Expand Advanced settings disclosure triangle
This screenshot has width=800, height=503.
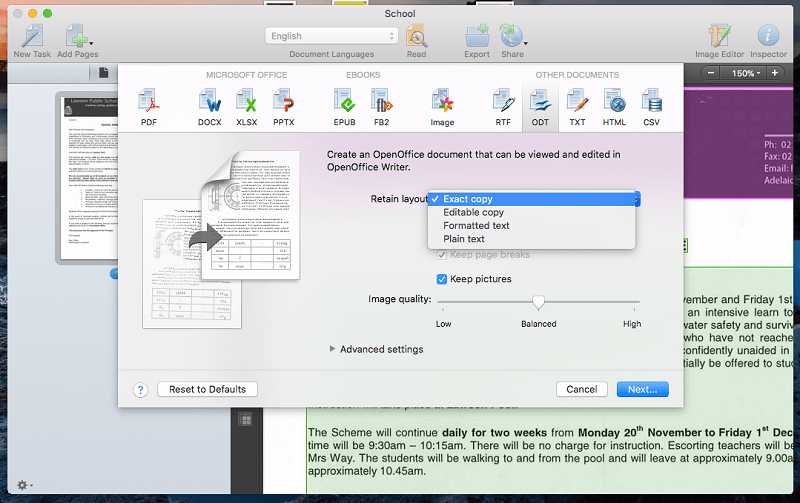(x=332, y=349)
